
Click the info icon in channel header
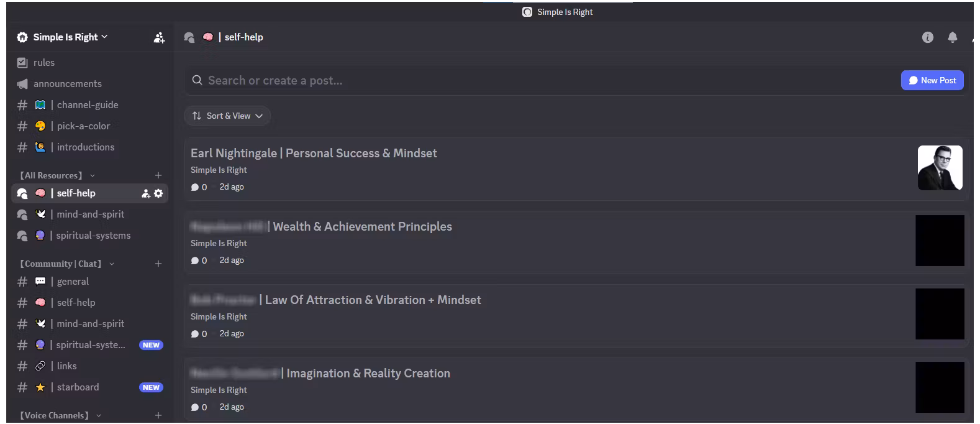pos(927,37)
